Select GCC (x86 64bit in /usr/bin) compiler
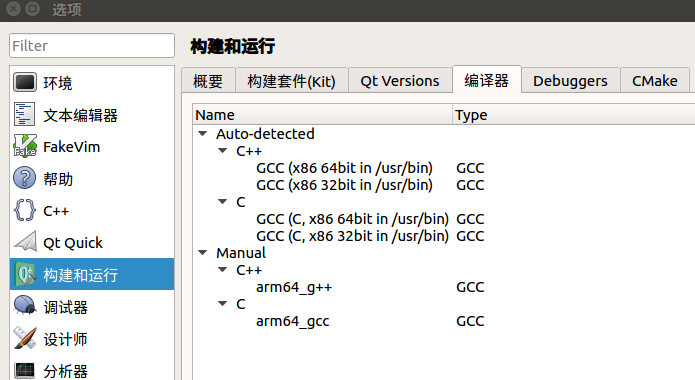The image size is (695, 380). [x=344, y=168]
